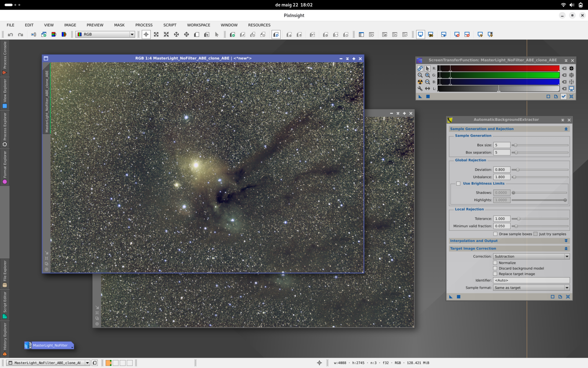Click the MasterLight_NoFilter iconized view

click(49, 345)
